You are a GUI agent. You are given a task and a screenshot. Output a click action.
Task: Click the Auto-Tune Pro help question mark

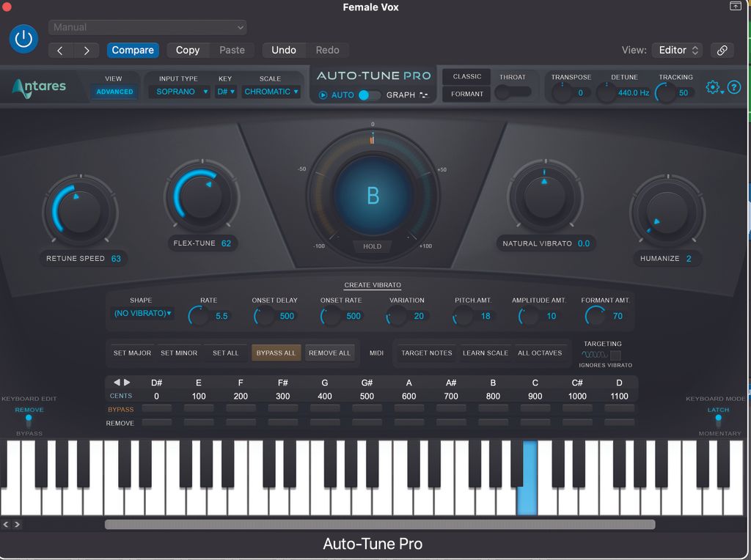point(735,87)
